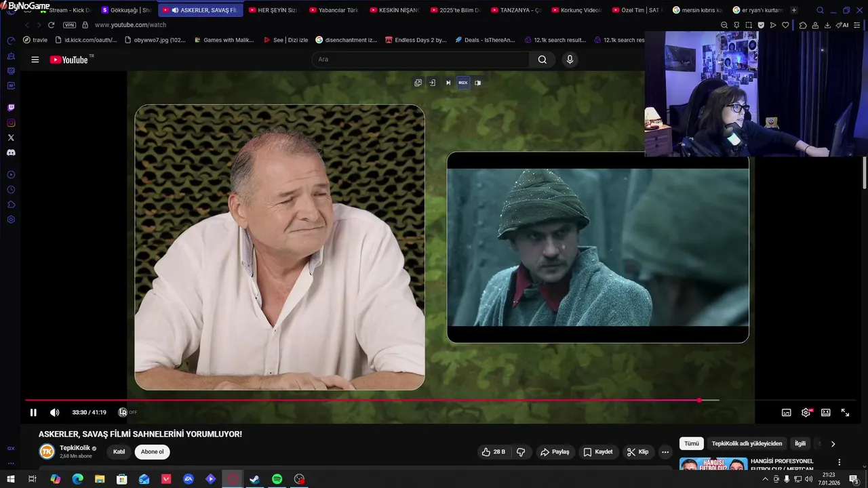Open History clock icon in sidebar
868x488 pixels.
(11, 190)
